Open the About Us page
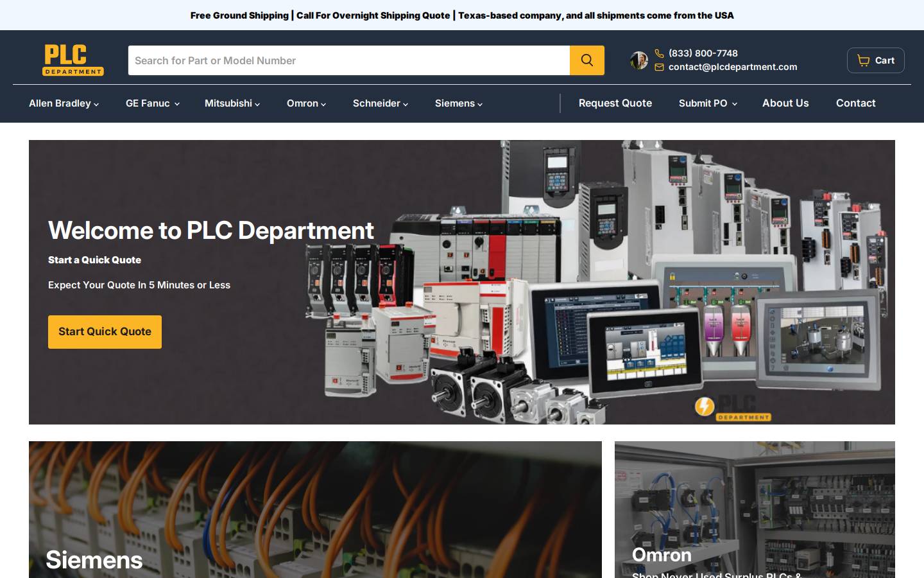 785,103
